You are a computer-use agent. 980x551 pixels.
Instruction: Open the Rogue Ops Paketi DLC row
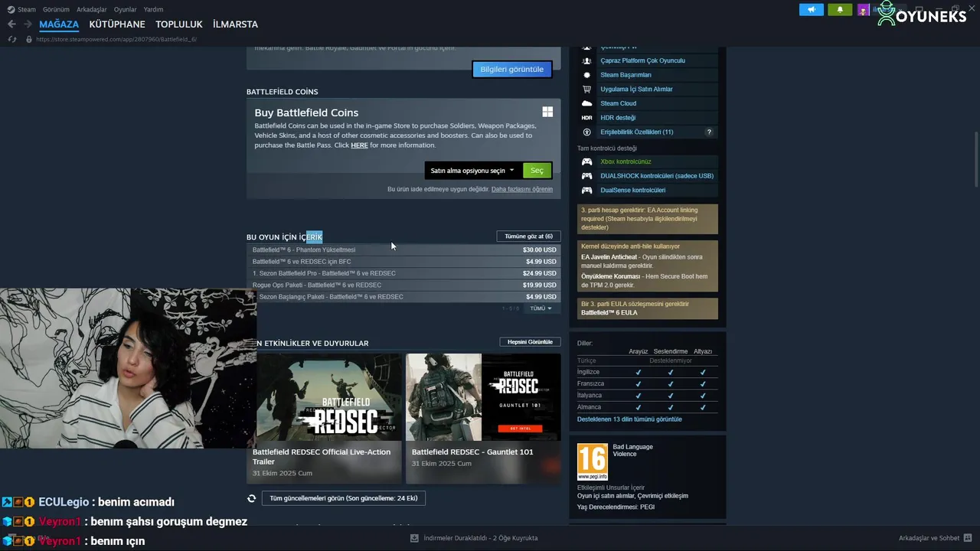click(x=403, y=285)
